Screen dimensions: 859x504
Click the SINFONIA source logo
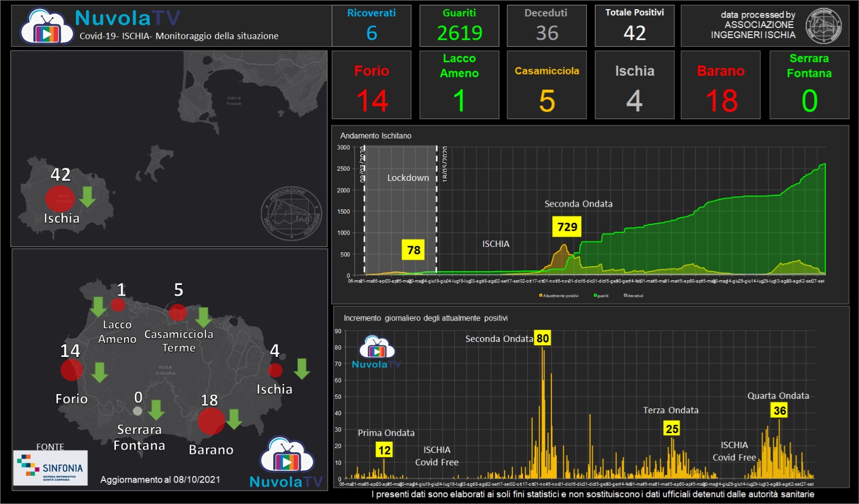point(50,468)
